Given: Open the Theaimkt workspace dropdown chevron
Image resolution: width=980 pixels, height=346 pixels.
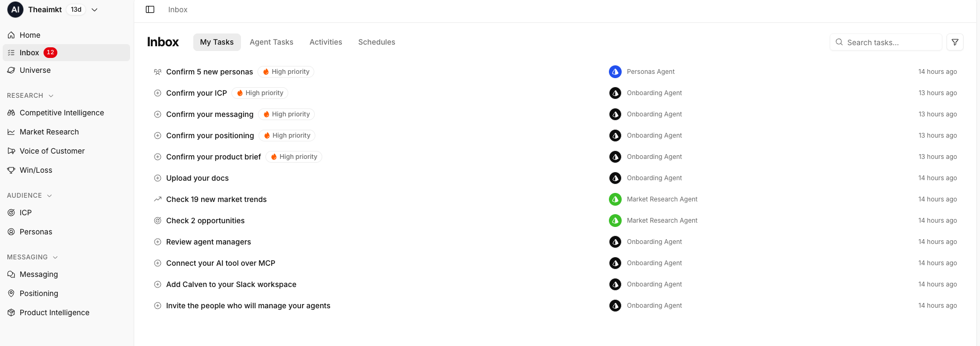Looking at the screenshot, I should click(94, 10).
